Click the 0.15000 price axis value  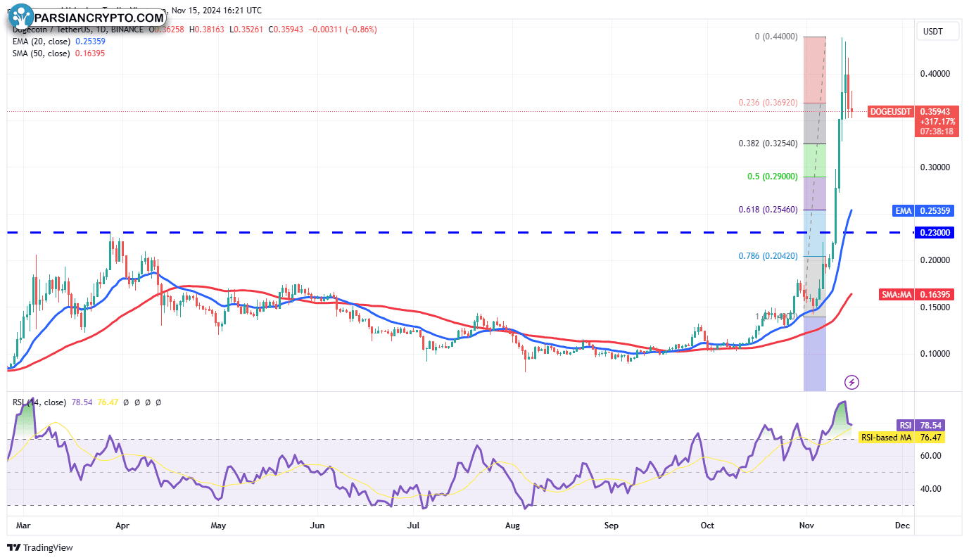coord(935,307)
